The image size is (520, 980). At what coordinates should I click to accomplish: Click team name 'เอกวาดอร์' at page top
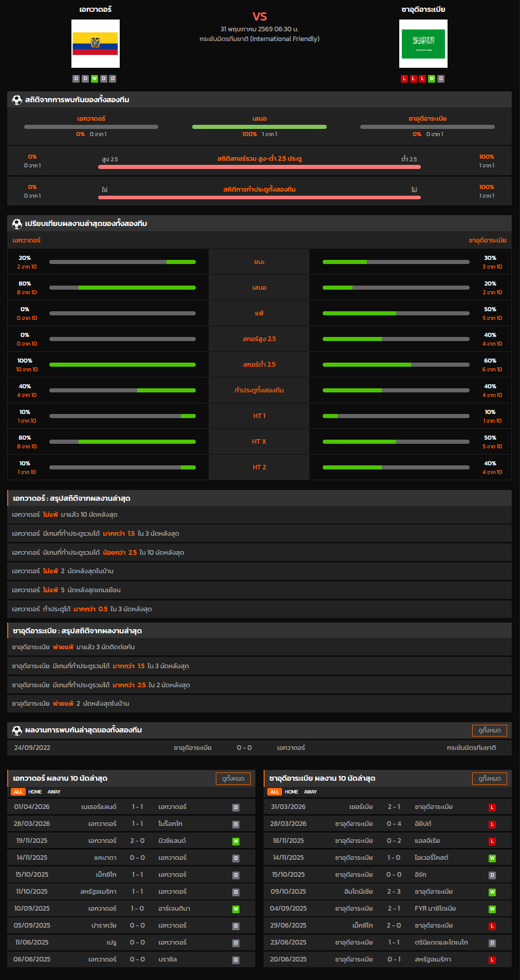(96, 9)
